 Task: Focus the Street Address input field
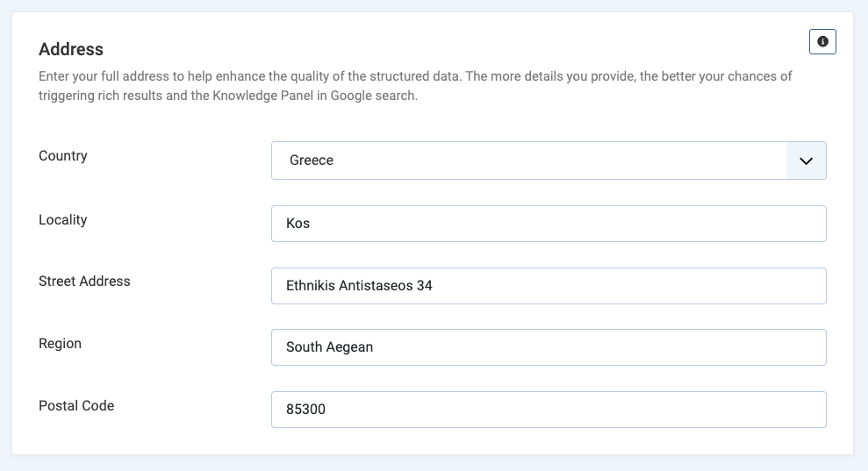pyautogui.click(x=549, y=286)
